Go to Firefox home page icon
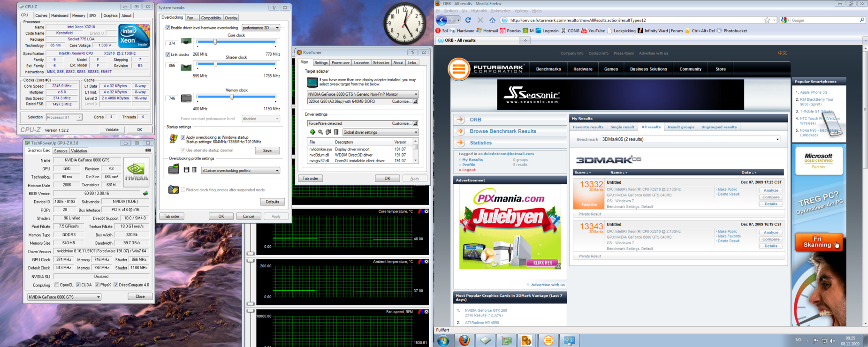The image size is (868, 347). [492, 20]
